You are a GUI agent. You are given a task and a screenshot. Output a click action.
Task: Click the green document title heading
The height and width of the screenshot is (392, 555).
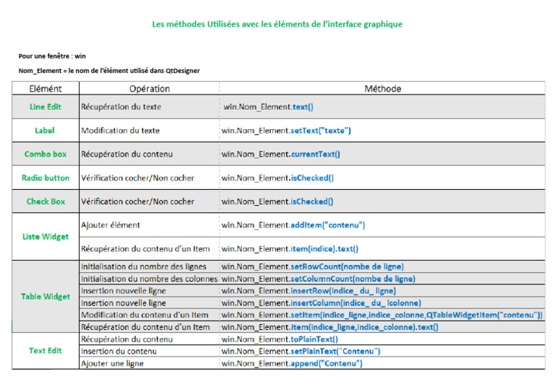tap(277, 25)
